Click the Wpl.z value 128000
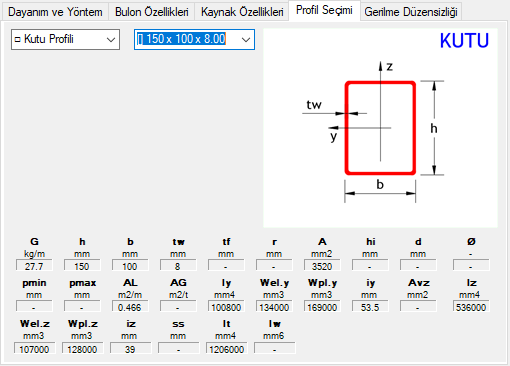 click(x=83, y=348)
